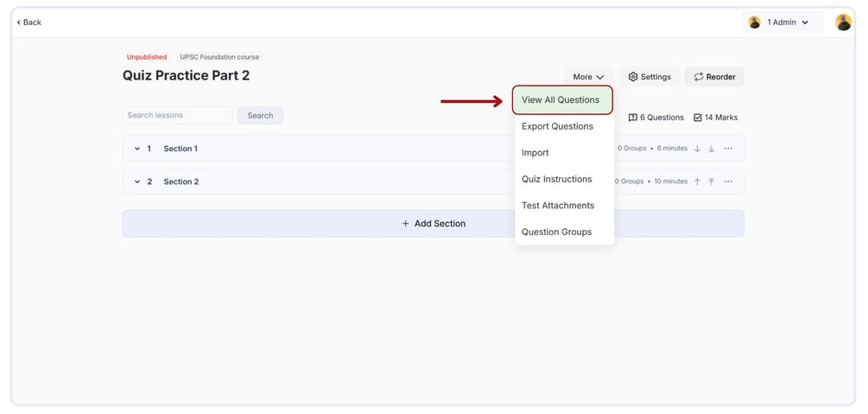Click the 6 Questions label
Screen dimensions: 868x414
(x=656, y=118)
